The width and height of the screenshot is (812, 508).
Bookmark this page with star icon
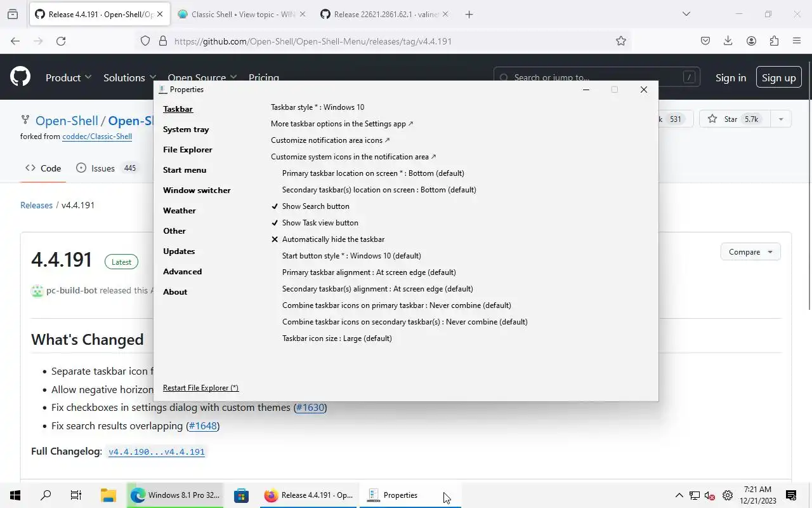click(621, 41)
